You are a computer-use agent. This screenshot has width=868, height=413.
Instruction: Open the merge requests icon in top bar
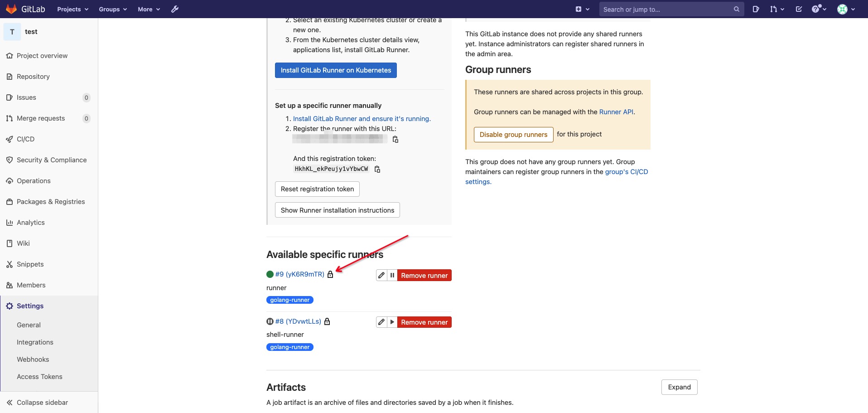[777, 9]
